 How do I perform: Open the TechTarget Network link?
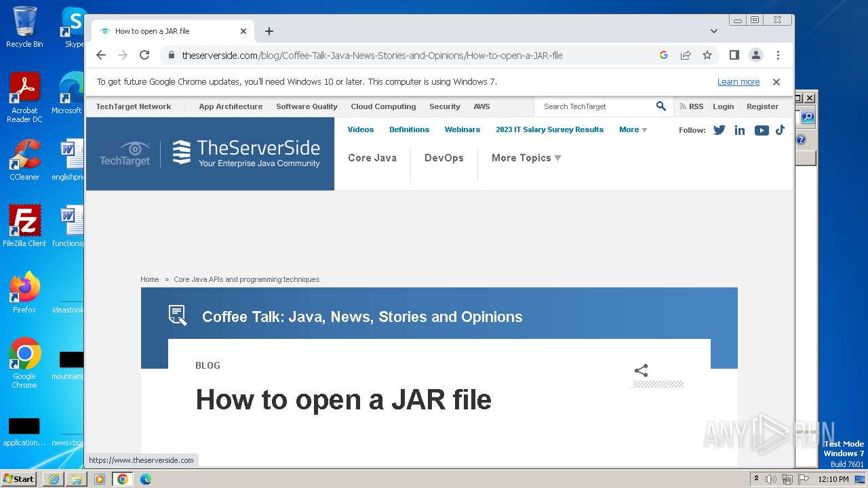(x=134, y=106)
